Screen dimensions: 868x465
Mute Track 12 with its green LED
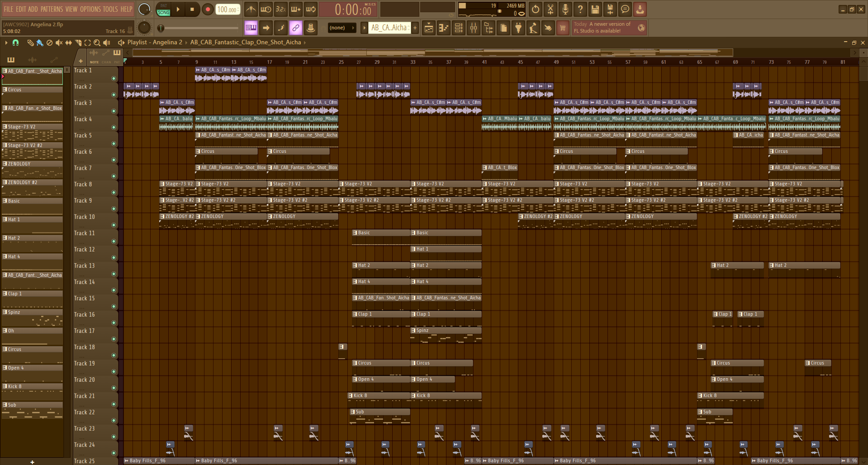point(114,258)
